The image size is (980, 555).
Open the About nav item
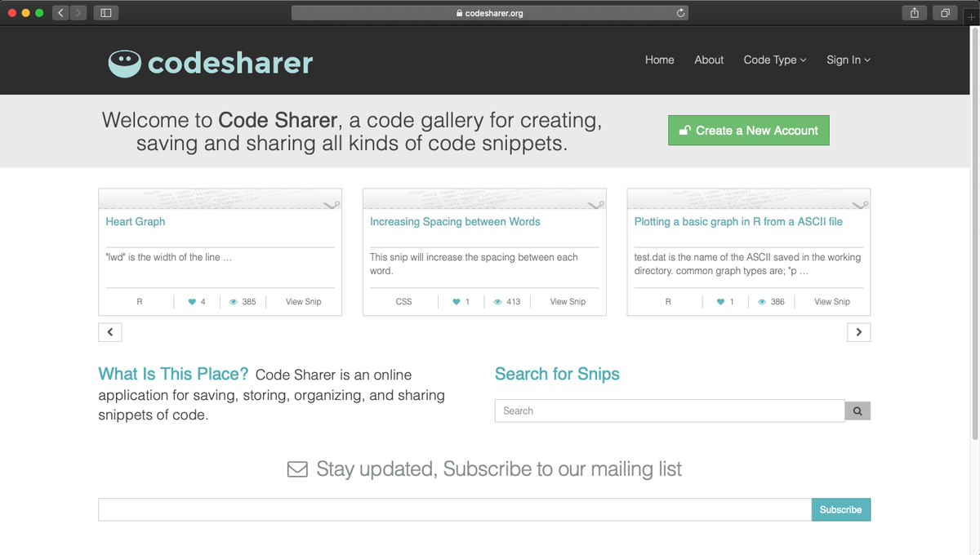(709, 60)
